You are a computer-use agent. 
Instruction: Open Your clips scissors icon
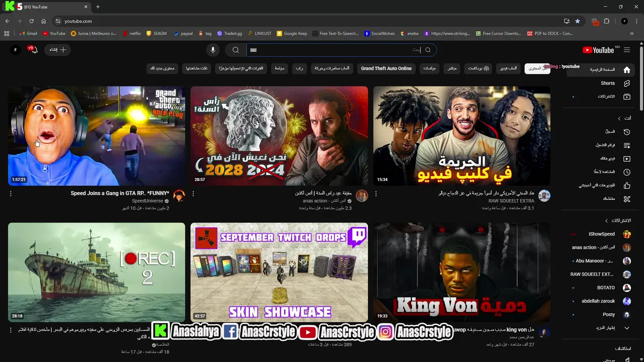coord(626,199)
